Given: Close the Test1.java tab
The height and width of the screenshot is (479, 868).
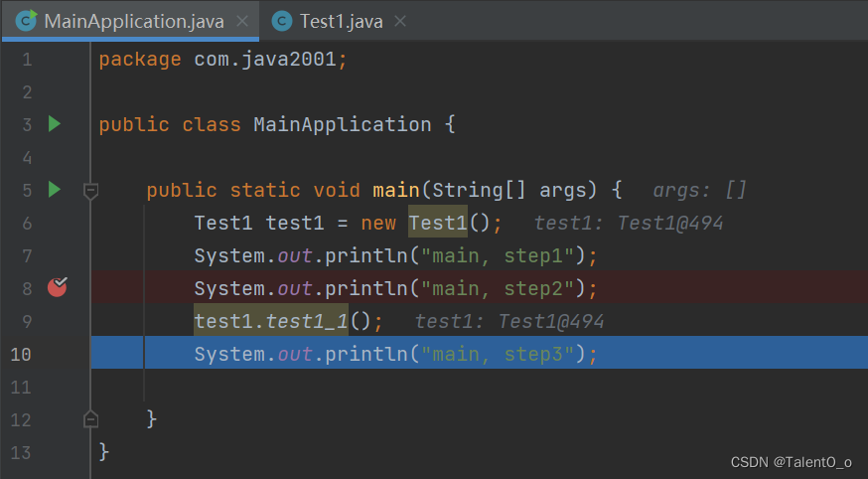Looking at the screenshot, I should pyautogui.click(x=399, y=21).
